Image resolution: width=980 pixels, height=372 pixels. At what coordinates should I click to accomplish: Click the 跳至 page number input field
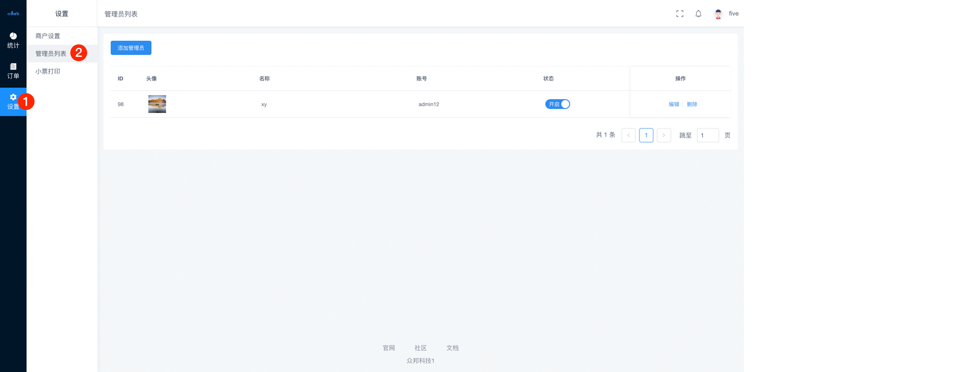coord(708,135)
